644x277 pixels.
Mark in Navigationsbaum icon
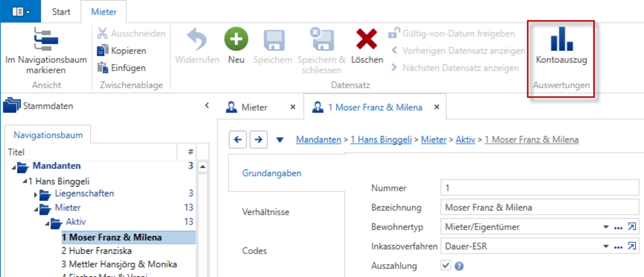(46, 39)
